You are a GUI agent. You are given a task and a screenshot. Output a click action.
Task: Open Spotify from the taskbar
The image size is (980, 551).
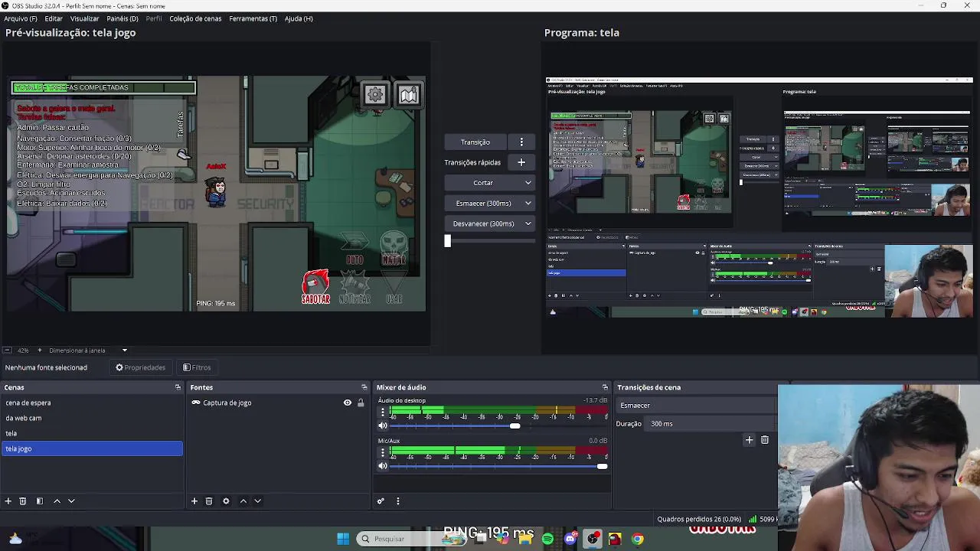pos(547,539)
